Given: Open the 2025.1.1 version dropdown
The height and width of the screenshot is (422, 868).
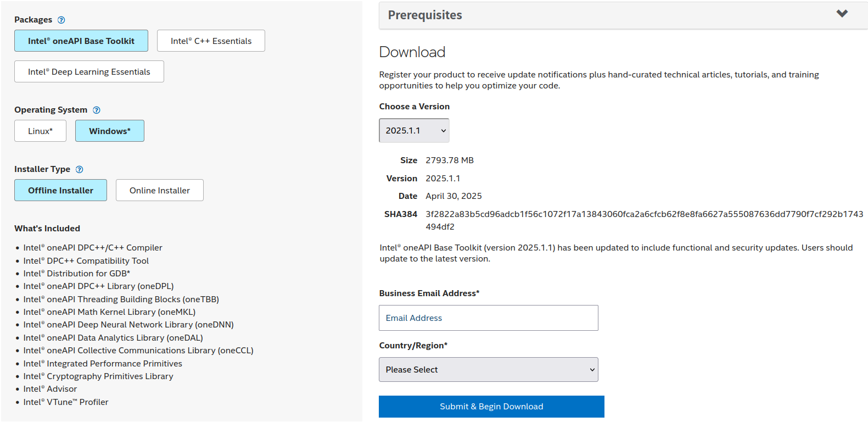Looking at the screenshot, I should pos(414,130).
